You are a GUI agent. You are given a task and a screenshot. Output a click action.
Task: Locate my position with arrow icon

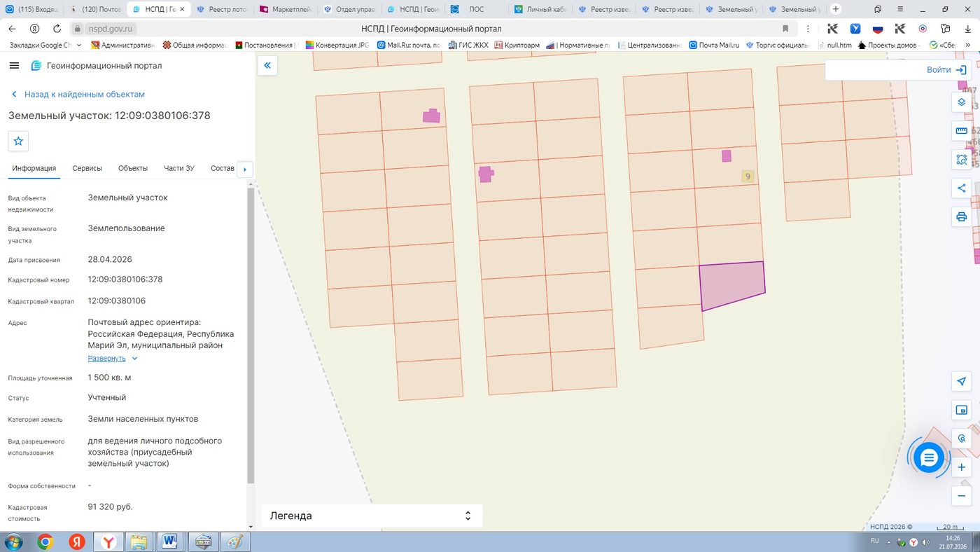pos(961,381)
